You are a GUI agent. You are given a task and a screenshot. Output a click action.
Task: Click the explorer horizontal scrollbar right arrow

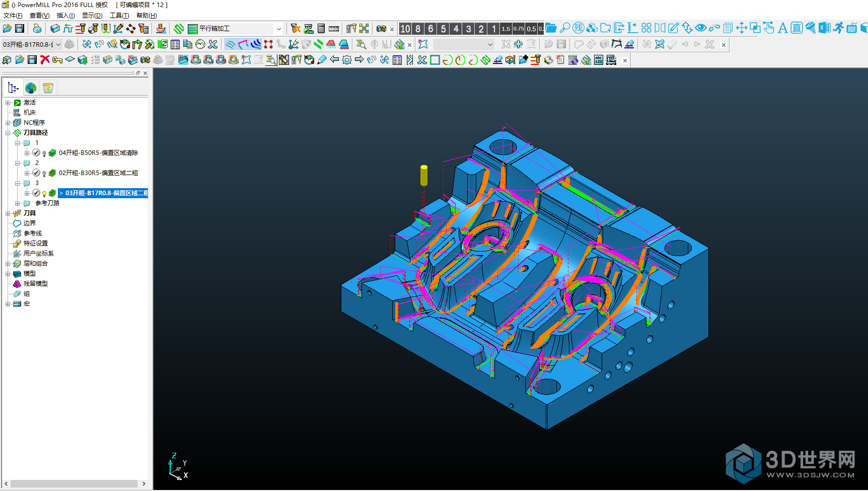tap(144, 483)
